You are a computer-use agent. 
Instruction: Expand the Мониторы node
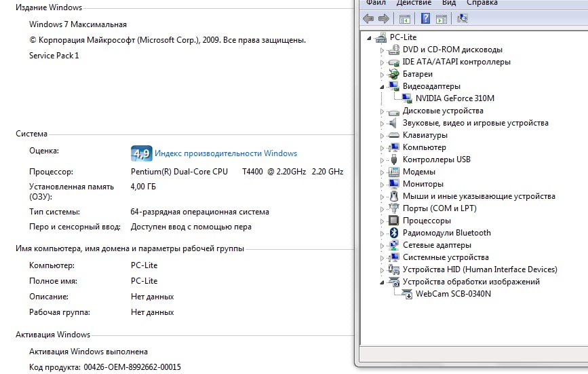[x=382, y=185]
